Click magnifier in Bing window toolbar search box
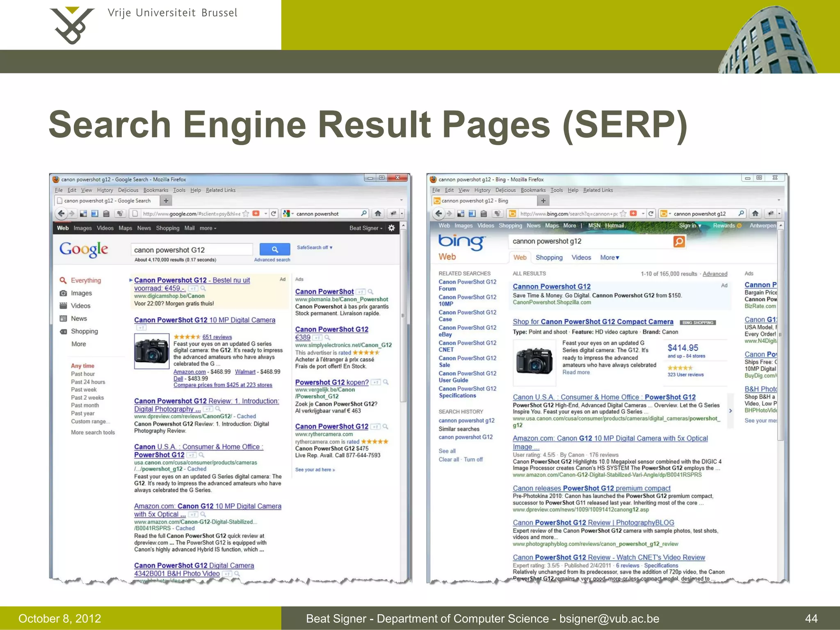Image resolution: width=840 pixels, height=630 pixels. coord(741,213)
